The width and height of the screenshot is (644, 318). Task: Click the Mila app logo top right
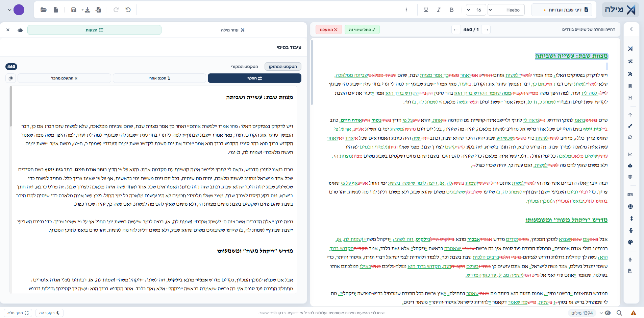click(x=620, y=10)
